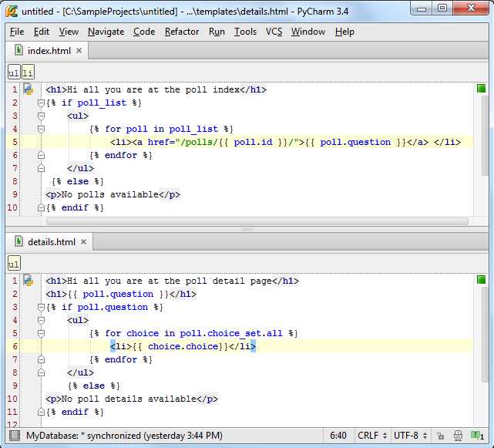Click the PyCharm logo in title bar
The width and height of the screenshot is (494, 448).
[12, 11]
